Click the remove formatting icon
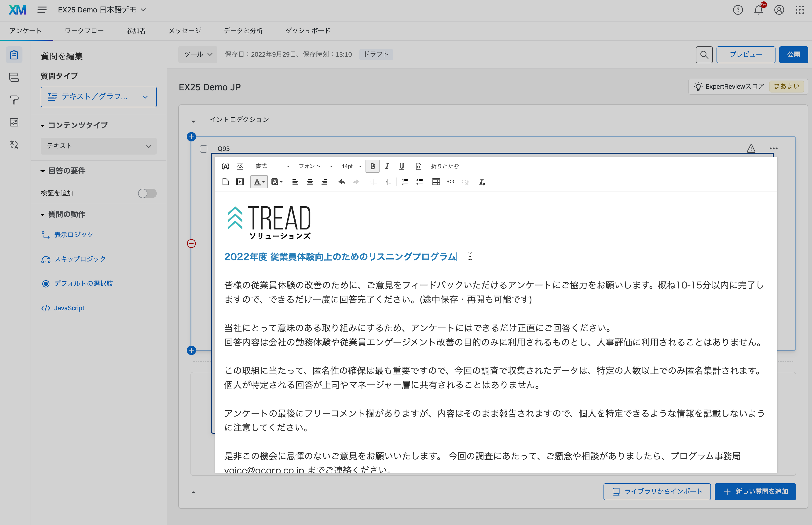Viewport: 812px width, 525px height. click(x=482, y=182)
